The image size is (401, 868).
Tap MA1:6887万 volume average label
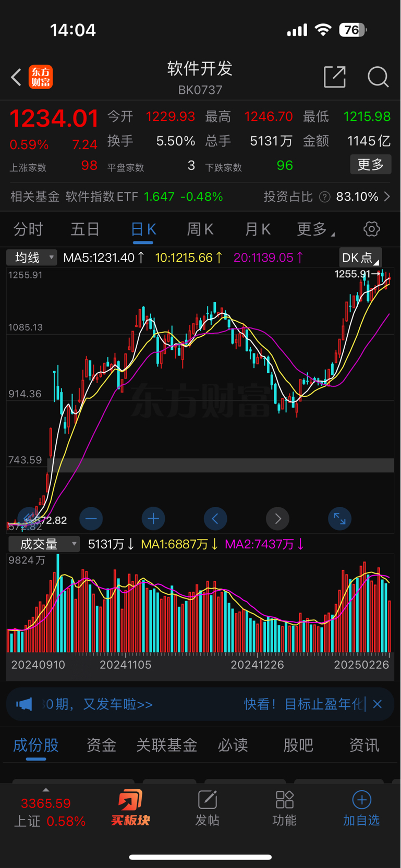(180, 544)
